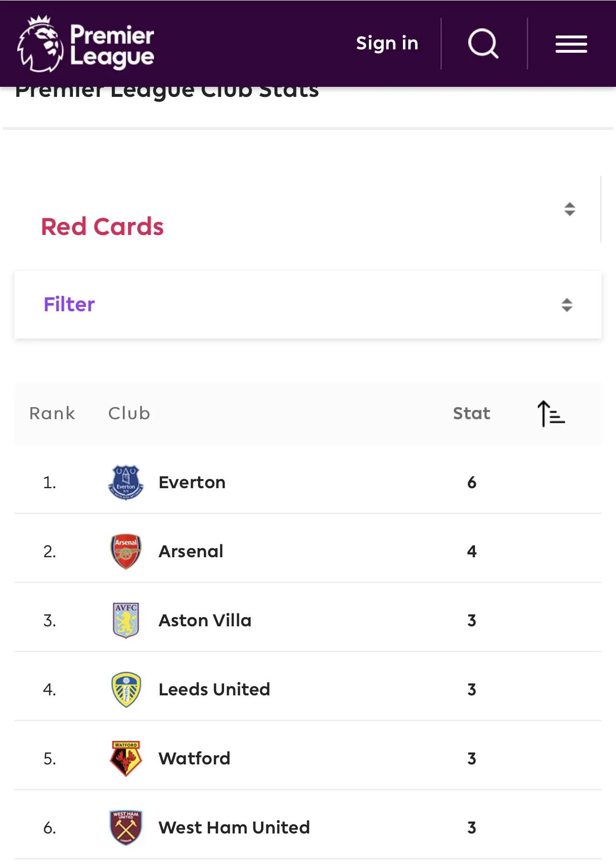Open the search magnifier icon
The width and height of the screenshot is (616, 868).
483,44
